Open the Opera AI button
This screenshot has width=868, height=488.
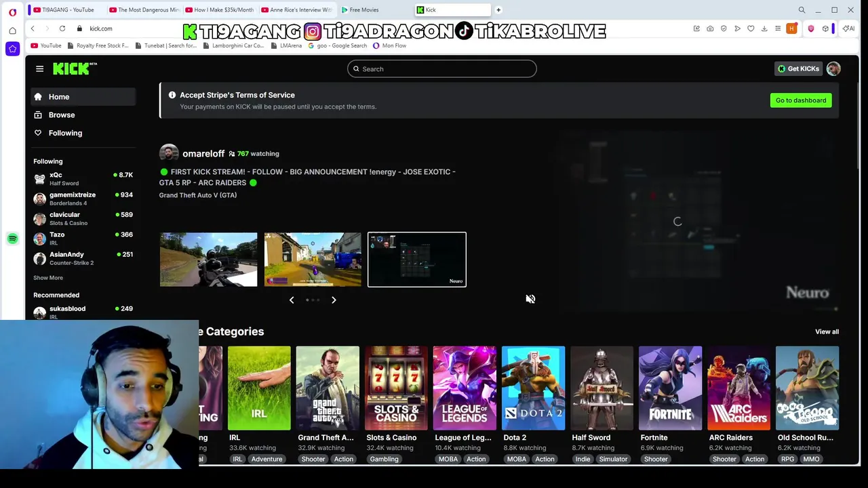point(848,28)
